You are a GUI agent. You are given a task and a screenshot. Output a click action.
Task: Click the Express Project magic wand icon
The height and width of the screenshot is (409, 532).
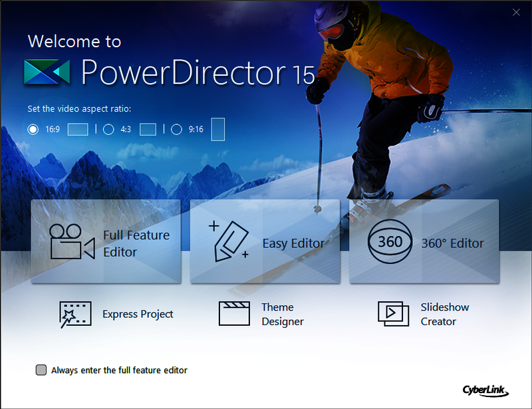[x=75, y=315]
